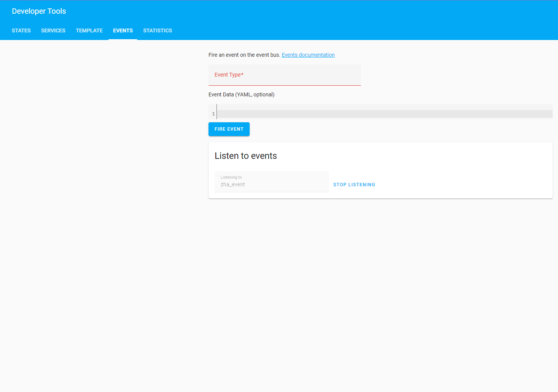Image resolution: width=558 pixels, height=392 pixels.
Task: Stop listening to zha_event
Action: tap(354, 185)
